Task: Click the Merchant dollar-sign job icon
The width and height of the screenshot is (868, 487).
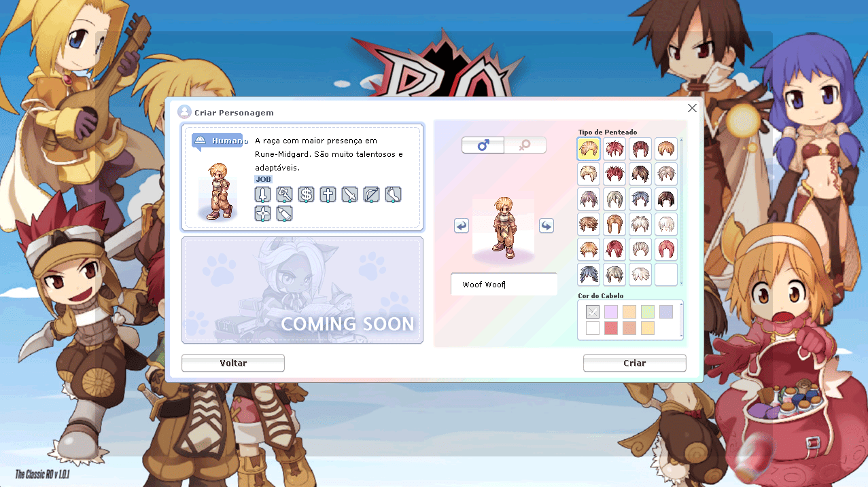Action: tap(307, 195)
